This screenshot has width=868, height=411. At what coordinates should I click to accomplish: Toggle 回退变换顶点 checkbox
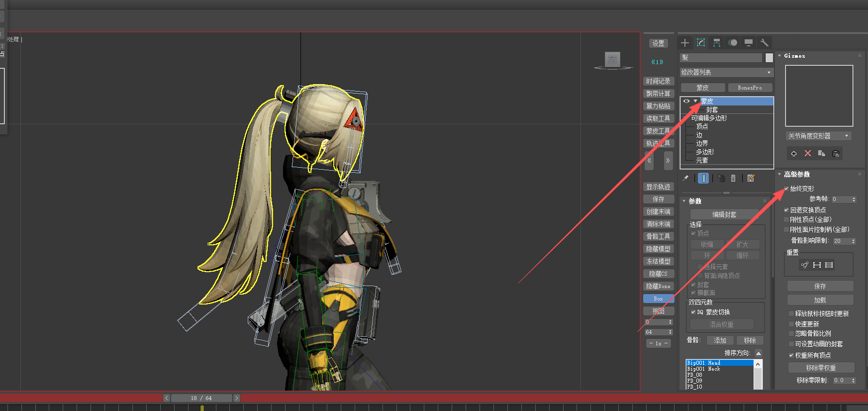pos(786,210)
